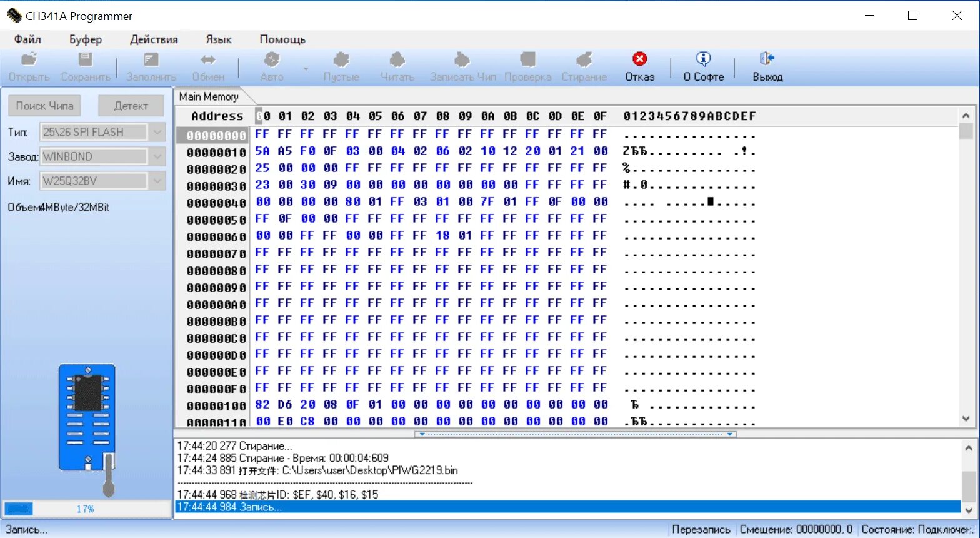Select the Main Memory tab

[x=209, y=97]
